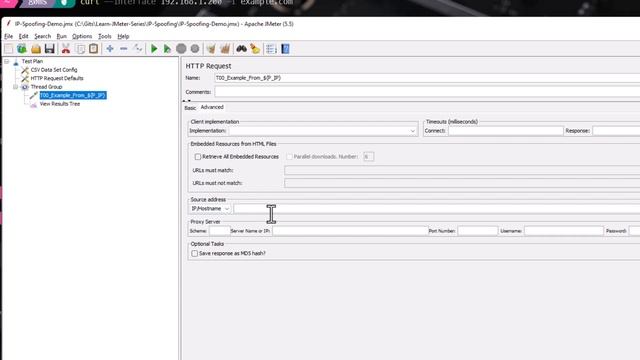Open the Templates toolbar icon

22,49
